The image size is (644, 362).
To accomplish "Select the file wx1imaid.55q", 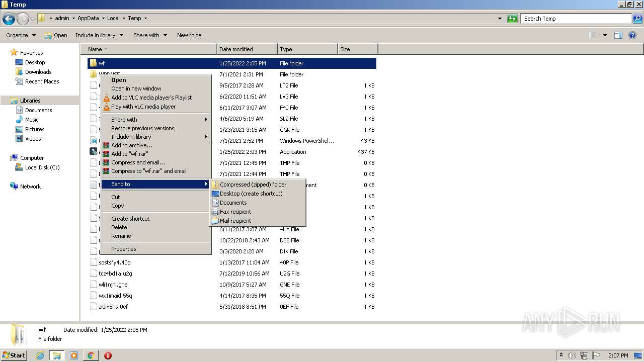I will click(x=115, y=296).
